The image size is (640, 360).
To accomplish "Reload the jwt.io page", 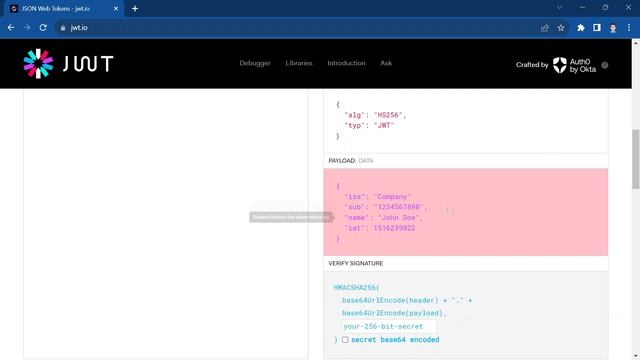I will coord(43,28).
